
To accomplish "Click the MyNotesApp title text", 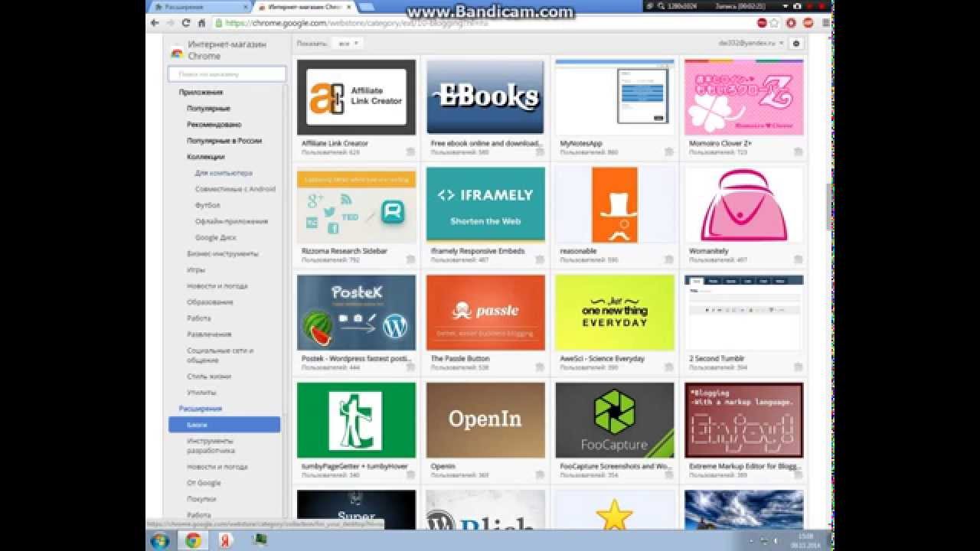I will click(581, 143).
